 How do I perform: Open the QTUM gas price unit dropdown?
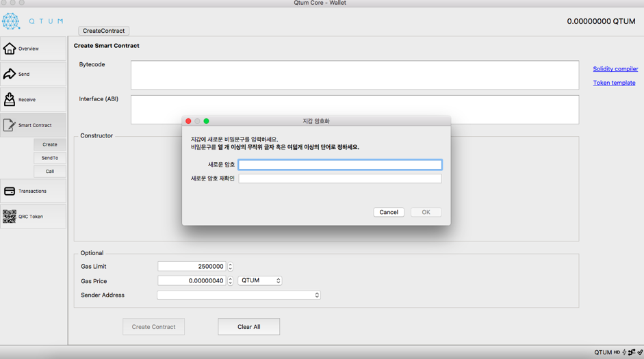(260, 280)
